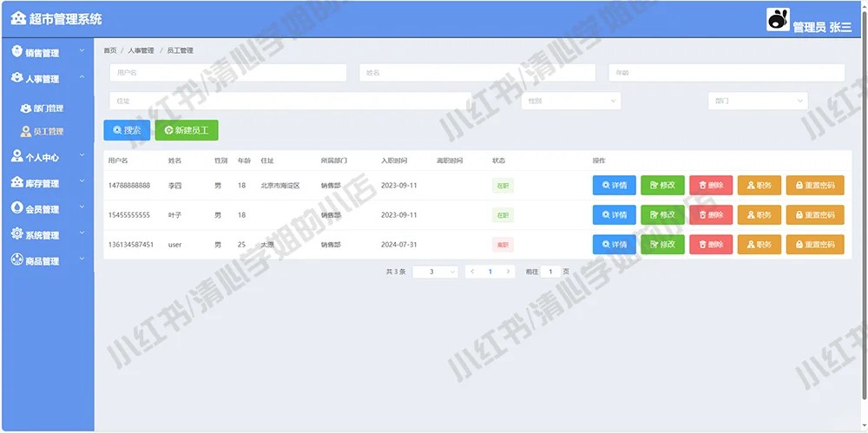This screenshot has height=433, width=868.
Task: Click the 前往 page number input
Action: pos(551,272)
